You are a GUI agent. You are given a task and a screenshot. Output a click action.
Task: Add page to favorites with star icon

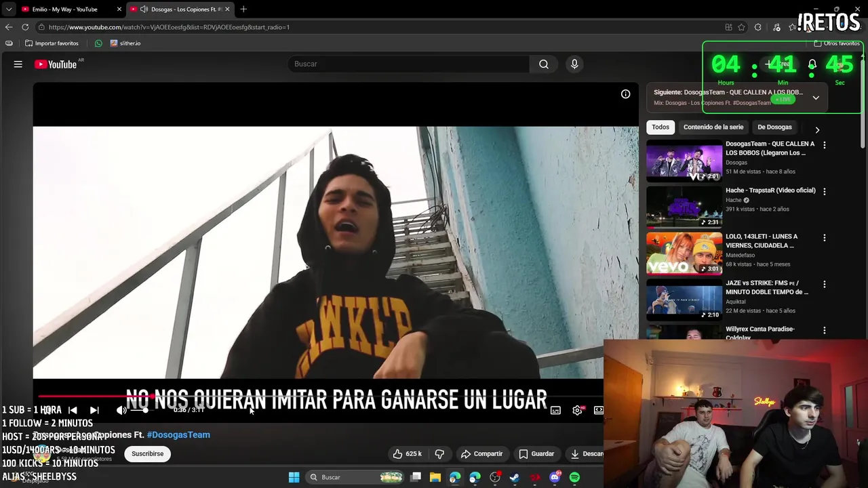tap(742, 27)
